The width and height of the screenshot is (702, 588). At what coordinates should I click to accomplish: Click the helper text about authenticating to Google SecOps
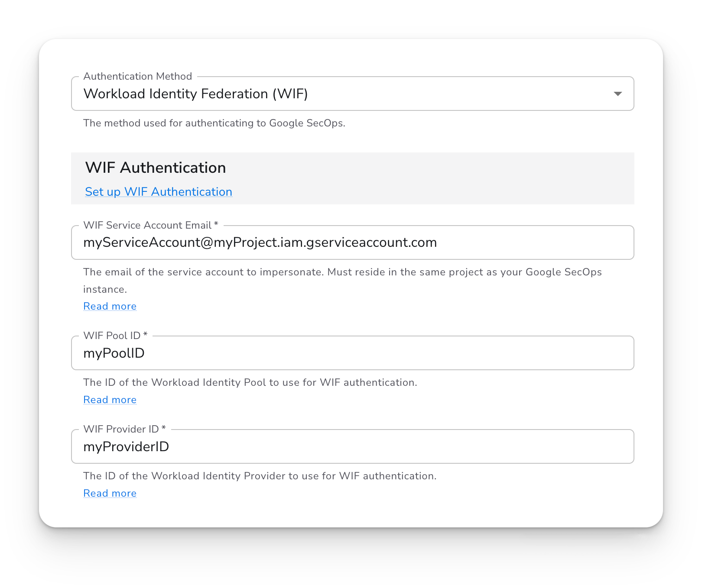pos(214,123)
